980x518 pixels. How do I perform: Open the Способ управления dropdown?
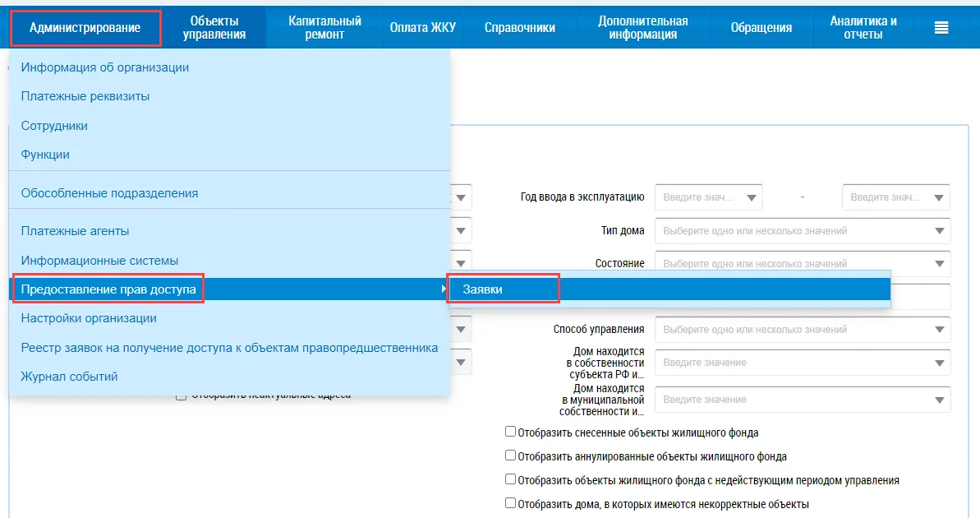click(x=939, y=330)
